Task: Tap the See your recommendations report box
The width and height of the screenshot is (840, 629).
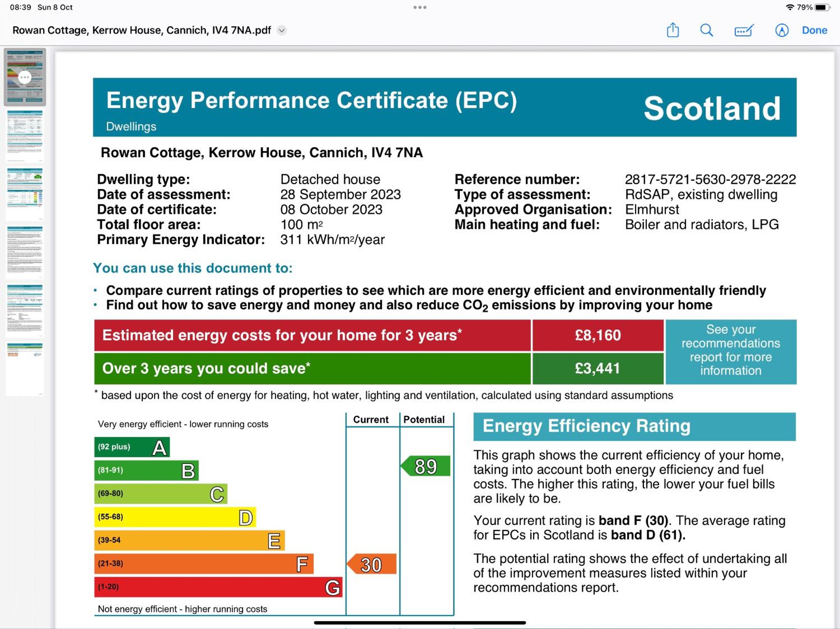Action: click(x=731, y=352)
